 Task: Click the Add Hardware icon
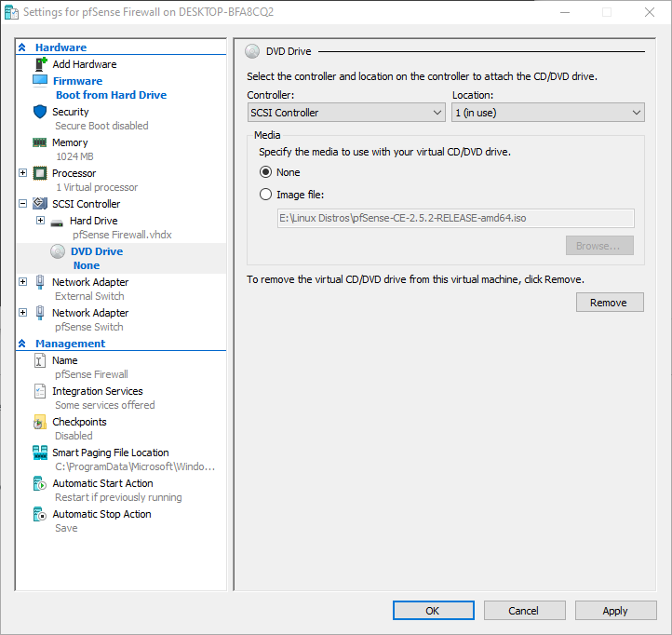(x=40, y=64)
